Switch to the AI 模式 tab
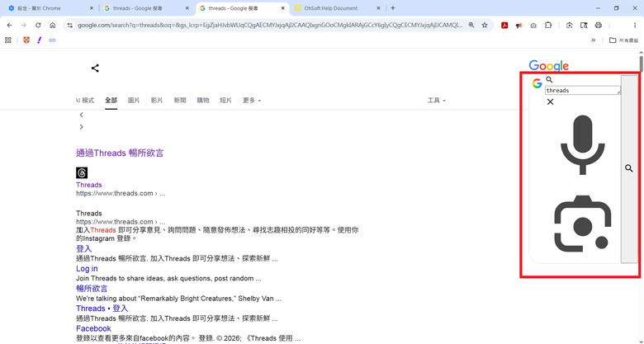This screenshot has width=644, height=344. tap(85, 101)
